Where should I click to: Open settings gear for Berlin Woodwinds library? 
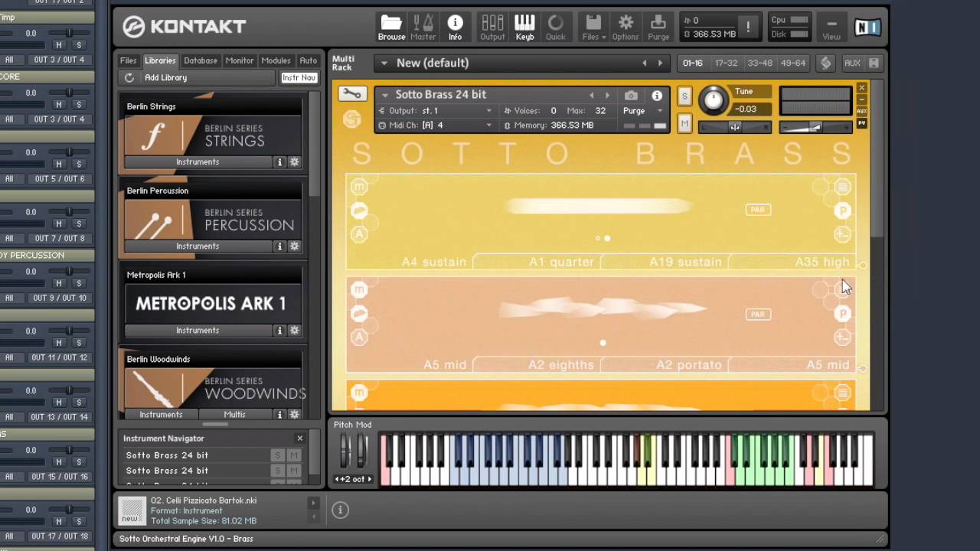[x=294, y=415]
